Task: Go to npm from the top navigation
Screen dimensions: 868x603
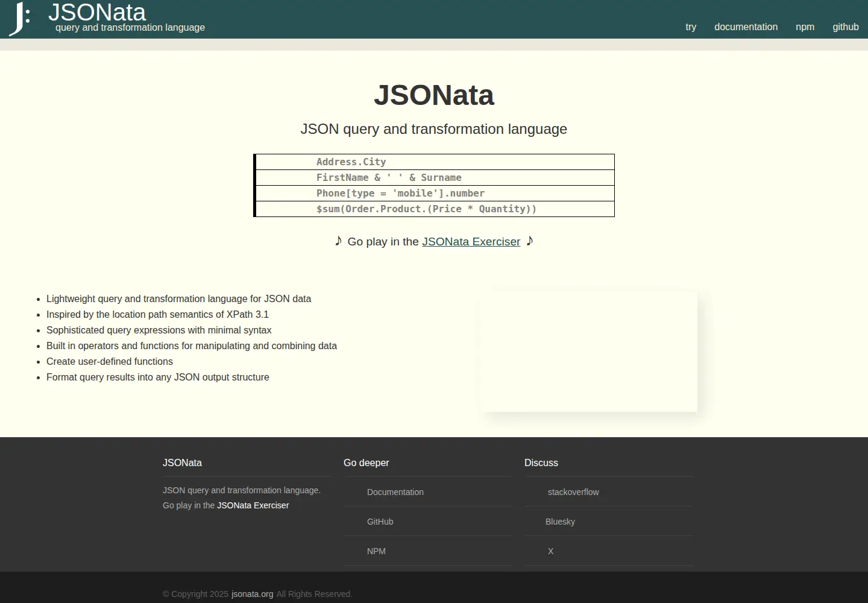Action: tap(805, 27)
